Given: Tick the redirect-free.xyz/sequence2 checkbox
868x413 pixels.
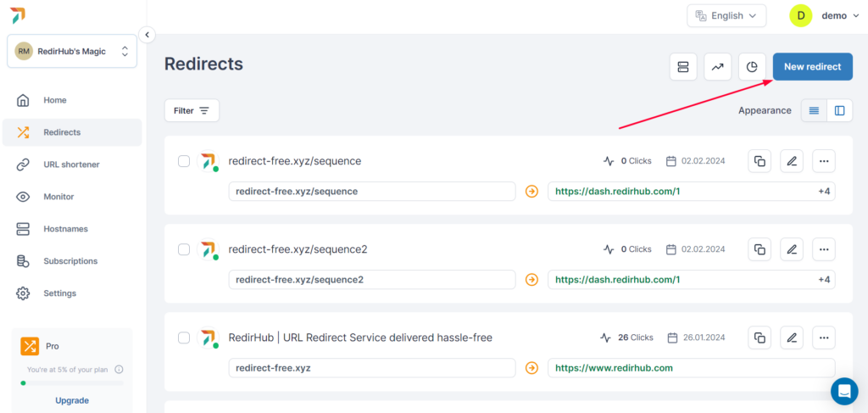Looking at the screenshot, I should click(x=184, y=249).
